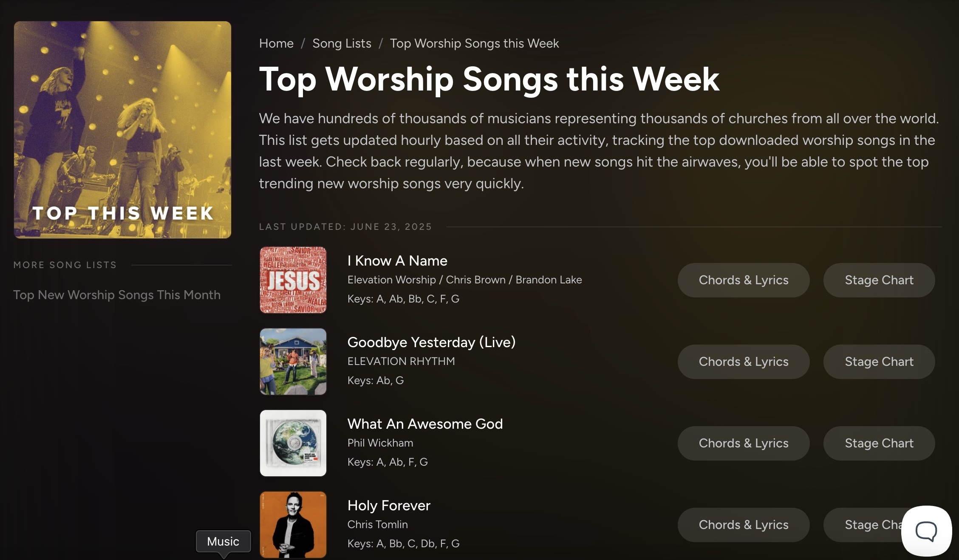Click the I Know A Name album art
The height and width of the screenshot is (560, 959).
pos(293,280)
